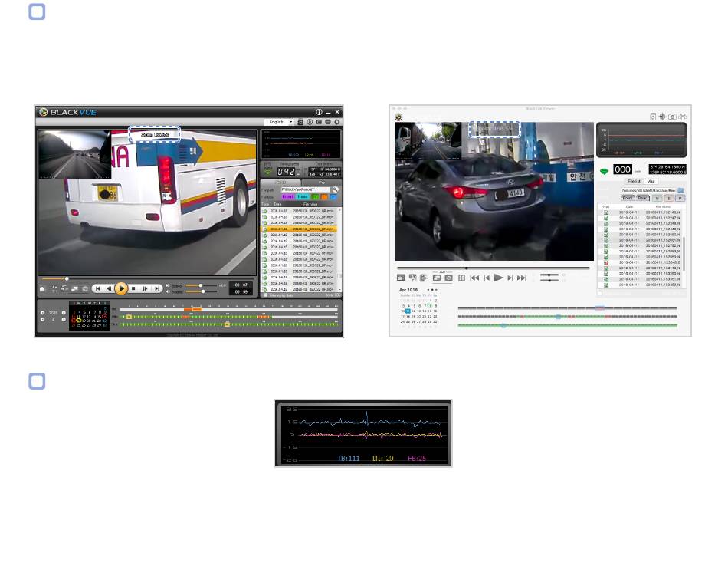Switch to the Map tab in Windows viewer
Image resolution: width=728 pixels, height=566 pixels.
321,183
